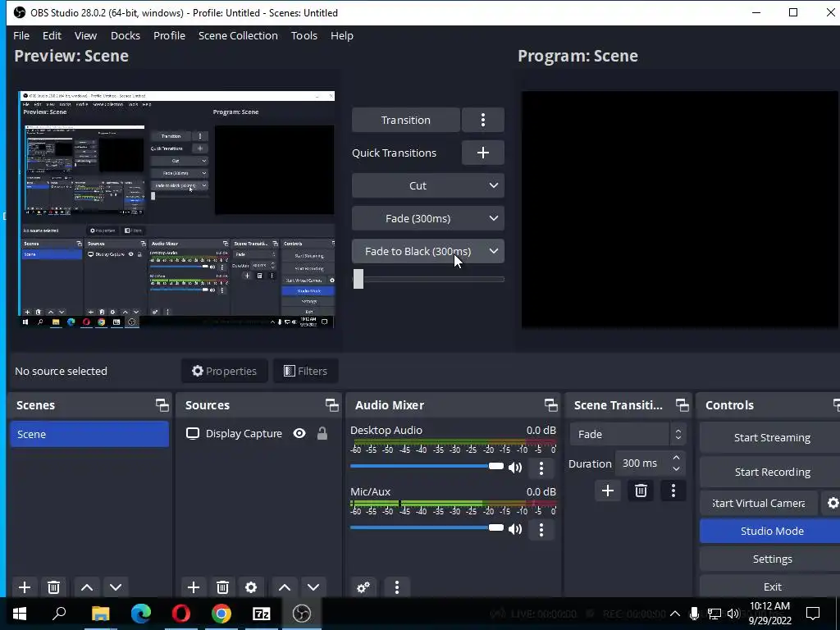Toggle Display Capture visibility eye
The image size is (840, 630).
299,433
